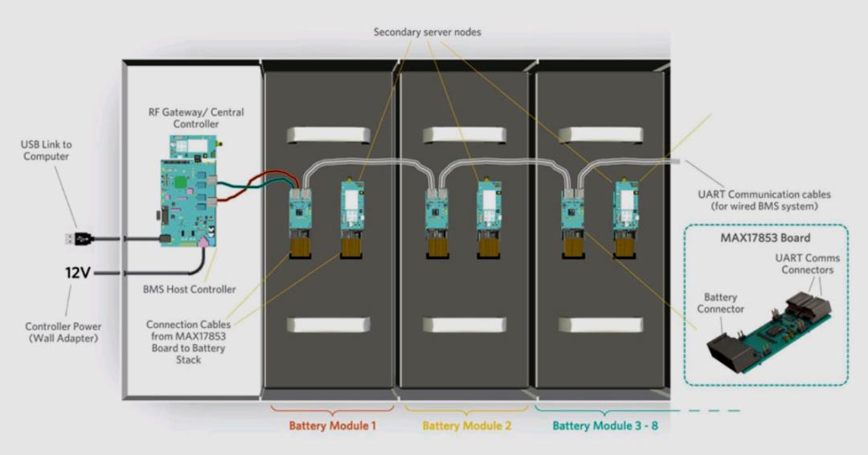Select the RF Gateway central controller board

point(191,149)
